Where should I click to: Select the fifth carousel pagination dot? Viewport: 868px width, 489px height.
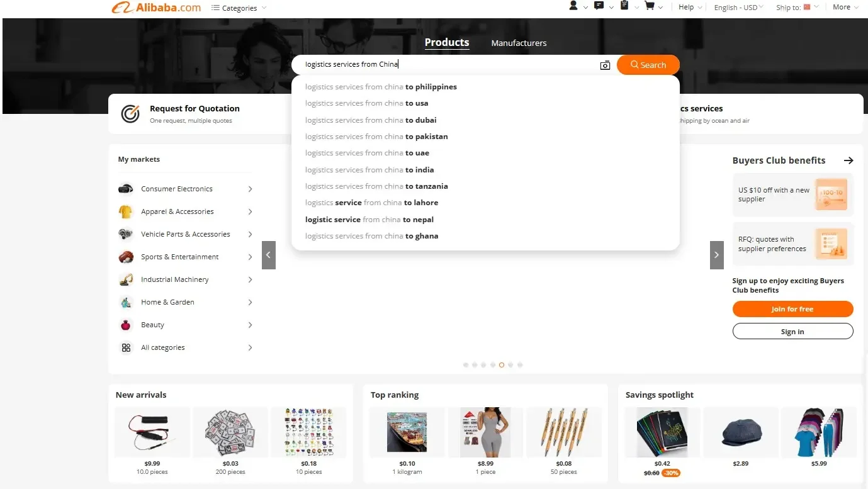click(502, 364)
